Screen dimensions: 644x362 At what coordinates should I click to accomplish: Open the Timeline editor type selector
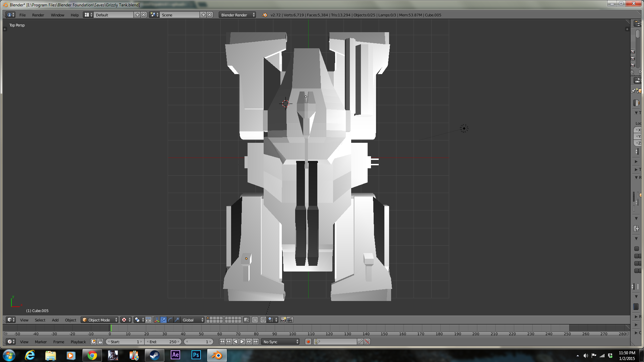click(x=11, y=342)
